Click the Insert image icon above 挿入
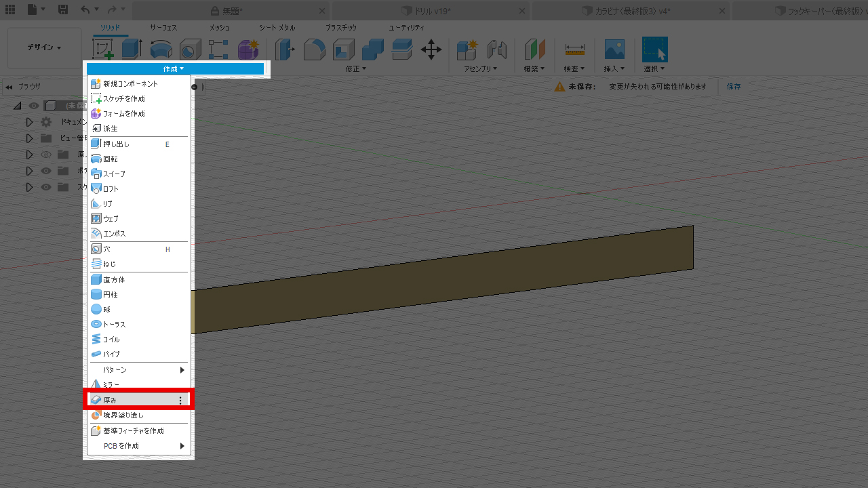This screenshot has width=868, height=488. (614, 49)
